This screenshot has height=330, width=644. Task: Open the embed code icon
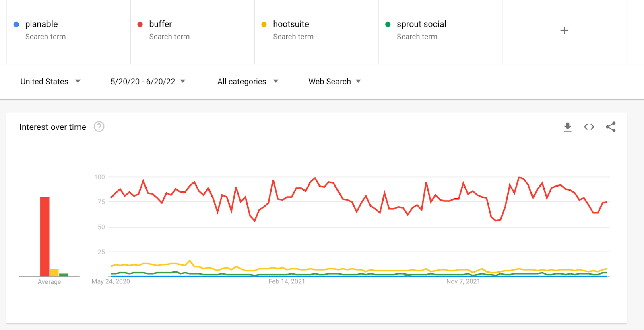pyautogui.click(x=589, y=127)
